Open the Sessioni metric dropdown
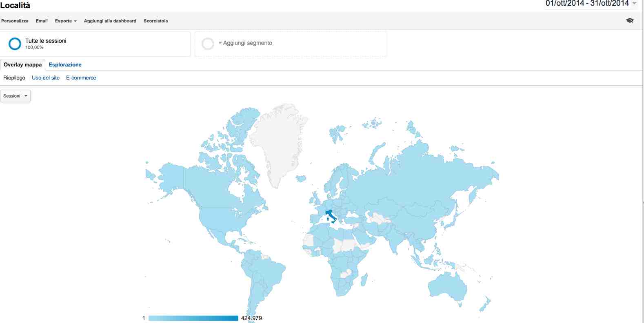644x323 pixels. 15,96
